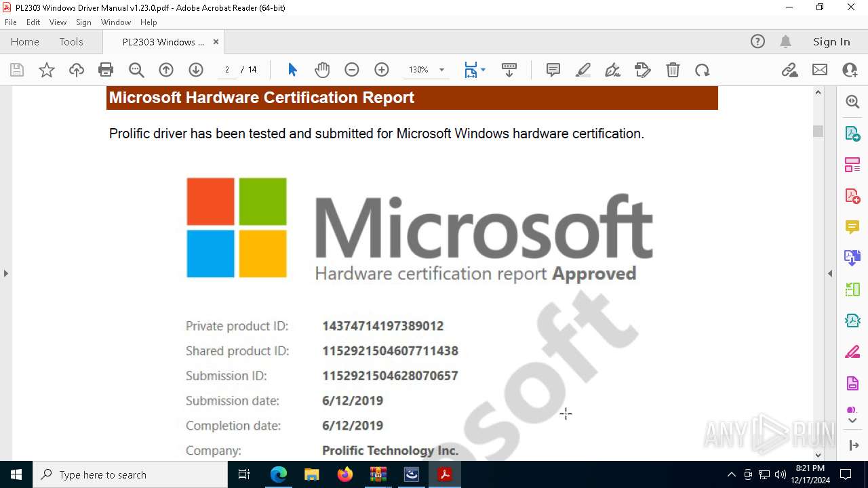This screenshot has width=868, height=488.
Task: Open the Help menu in the menu bar
Action: (x=149, y=22)
